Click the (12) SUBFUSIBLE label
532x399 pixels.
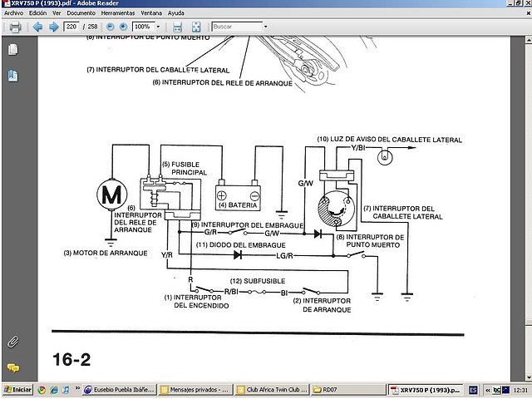(258, 281)
